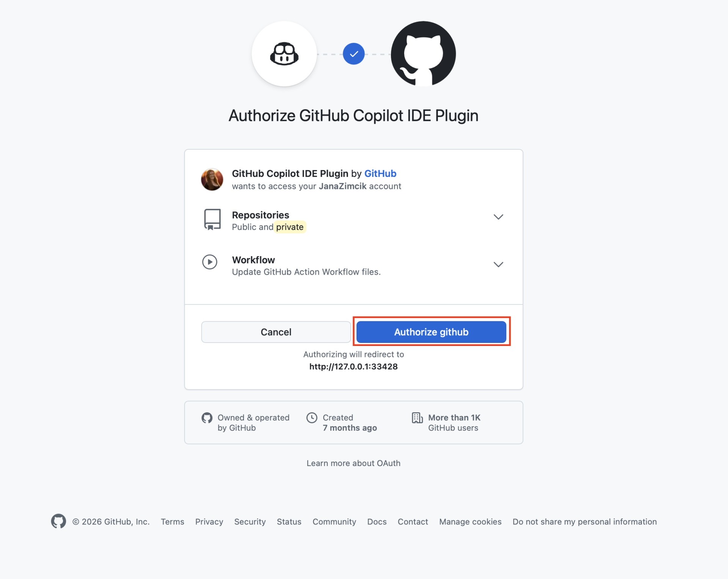Click the GitHub logo in the footer
This screenshot has height=579, width=728.
[58, 521]
